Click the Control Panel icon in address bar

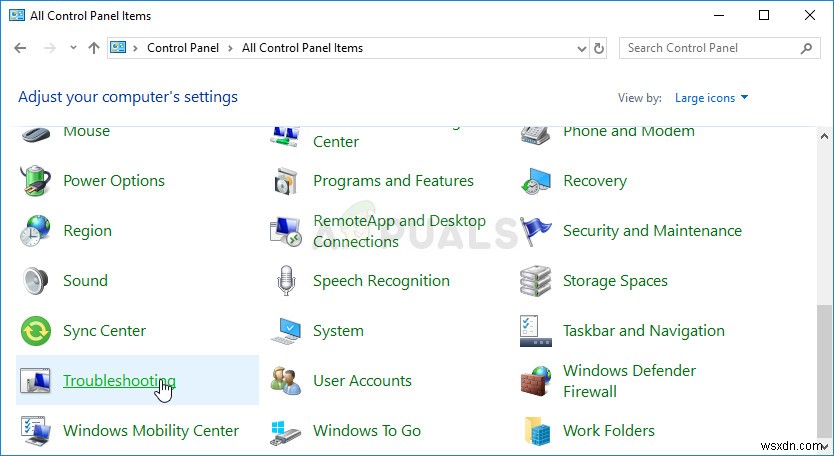(118, 48)
